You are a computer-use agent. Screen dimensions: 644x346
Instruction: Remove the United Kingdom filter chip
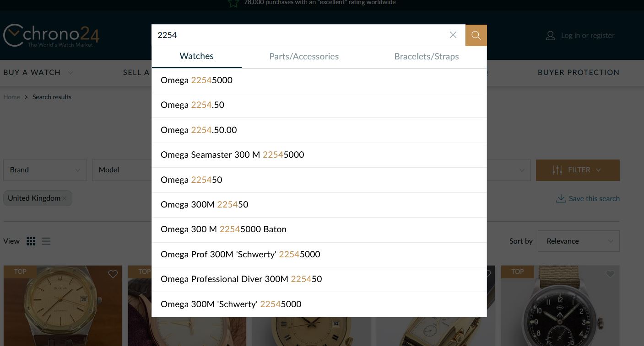[x=65, y=198]
